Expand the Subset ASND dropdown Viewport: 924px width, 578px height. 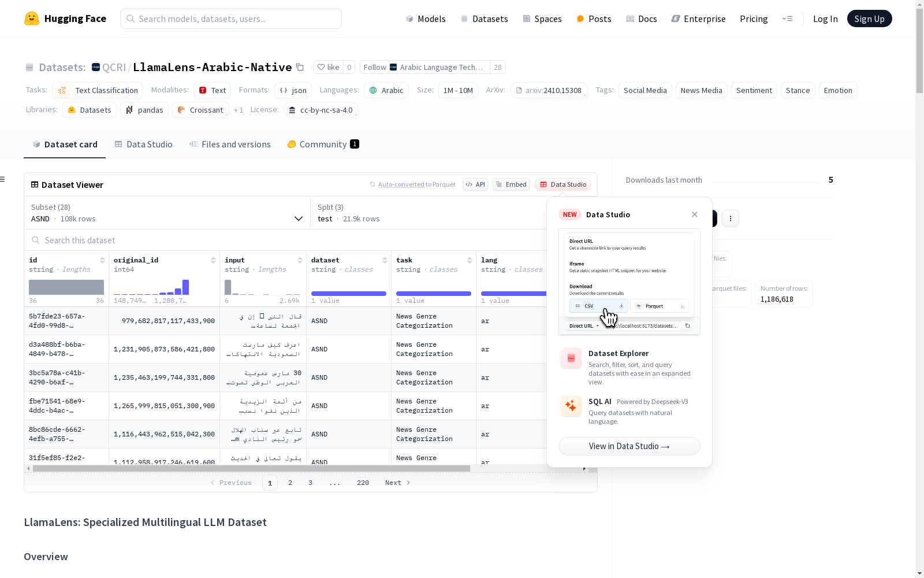[167, 213]
